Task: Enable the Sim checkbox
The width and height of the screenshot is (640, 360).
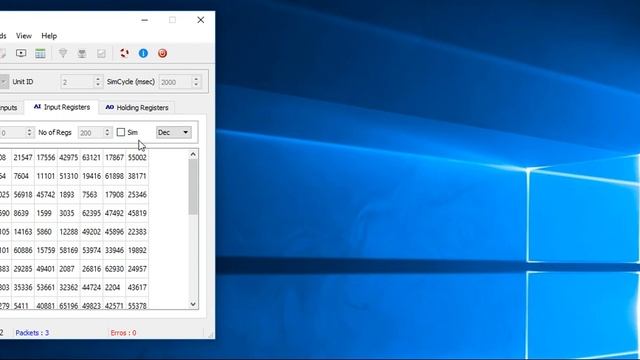Action: click(x=121, y=132)
